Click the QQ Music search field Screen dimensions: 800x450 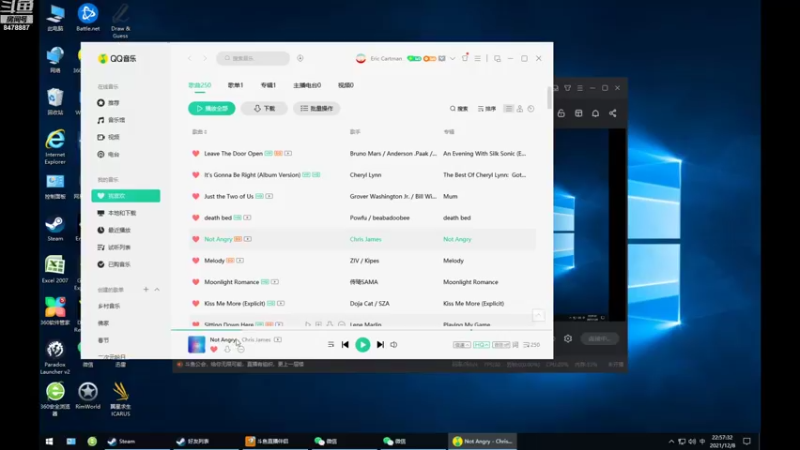tap(253, 58)
